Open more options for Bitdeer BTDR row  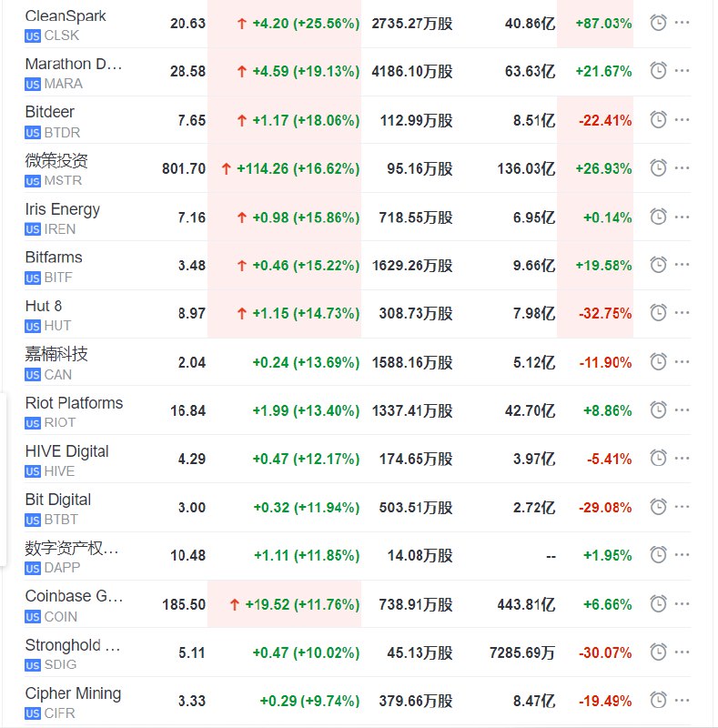(x=682, y=120)
